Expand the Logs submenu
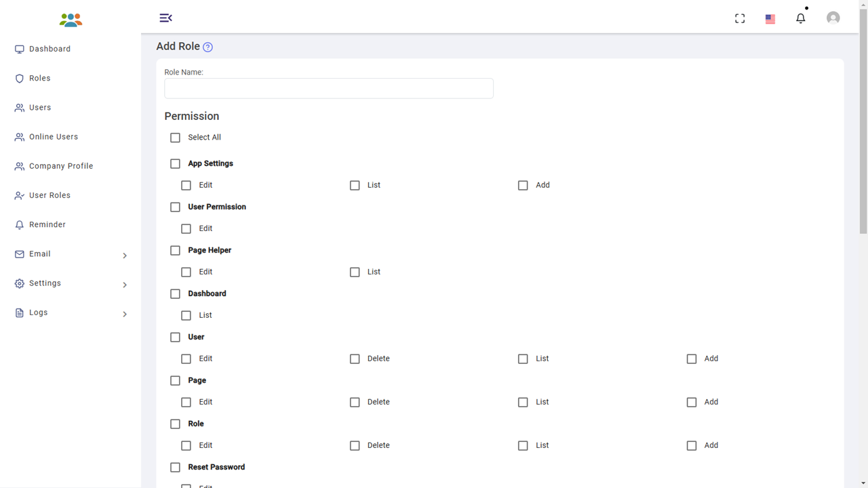868x488 pixels. (125, 314)
